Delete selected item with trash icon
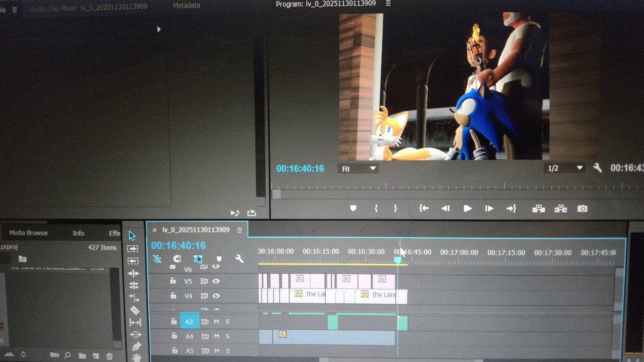The width and height of the screenshot is (644, 362). [x=109, y=356]
